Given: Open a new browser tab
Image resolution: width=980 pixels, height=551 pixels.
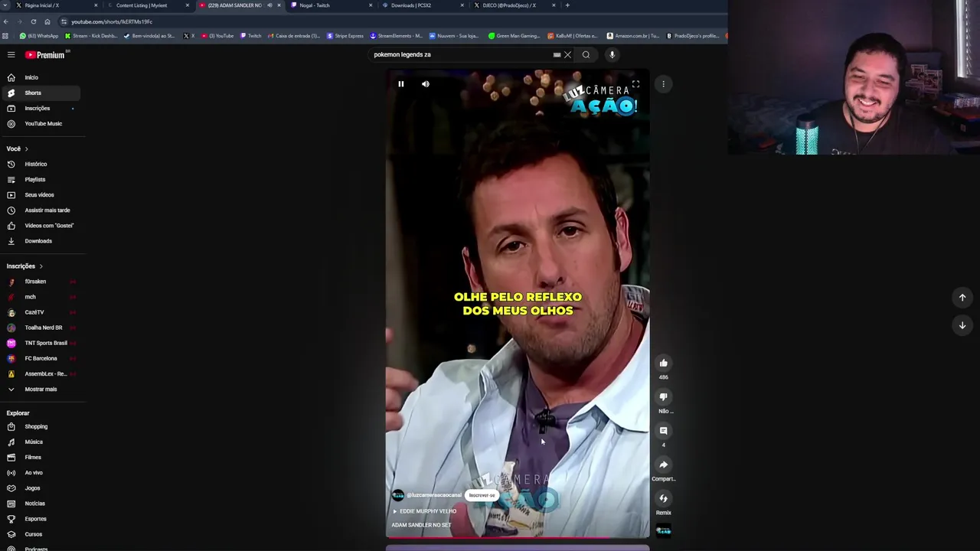Looking at the screenshot, I should tap(567, 5).
